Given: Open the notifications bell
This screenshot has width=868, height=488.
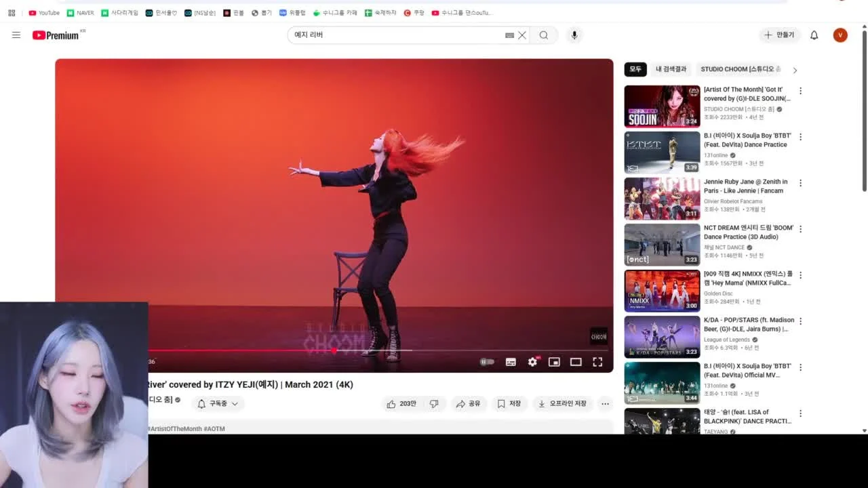Looking at the screenshot, I should (814, 35).
